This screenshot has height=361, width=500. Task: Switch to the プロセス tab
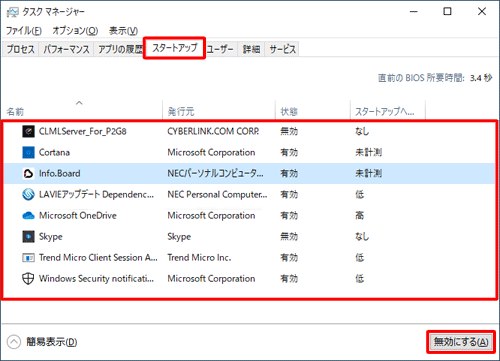tap(20, 49)
